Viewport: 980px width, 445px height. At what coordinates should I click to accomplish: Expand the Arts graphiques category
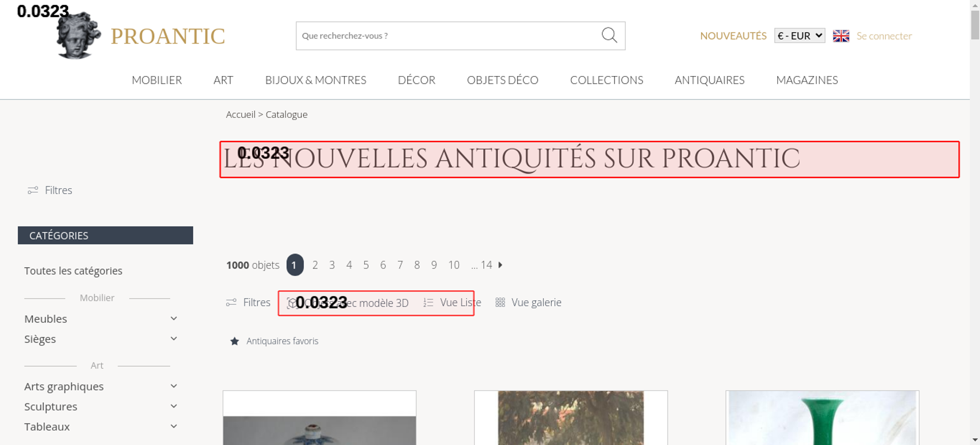173,386
